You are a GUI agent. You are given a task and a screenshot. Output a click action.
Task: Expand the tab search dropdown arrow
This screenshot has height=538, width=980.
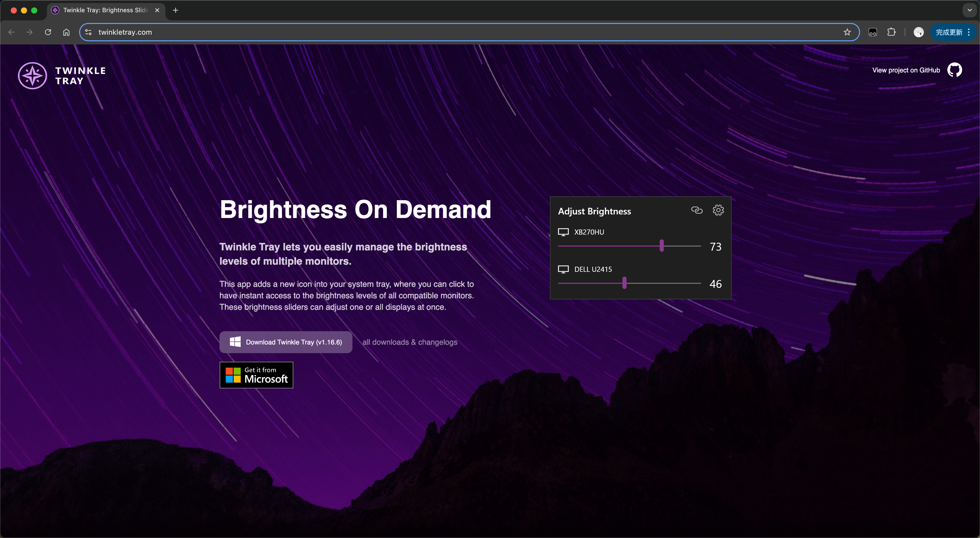[969, 10]
